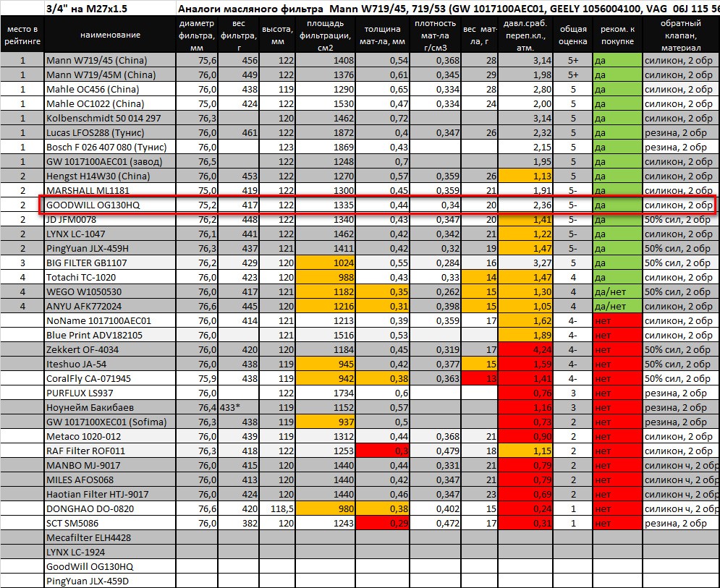720x588 pixels.
Task: Click the 1734 filtration area cell
Action: (326, 393)
